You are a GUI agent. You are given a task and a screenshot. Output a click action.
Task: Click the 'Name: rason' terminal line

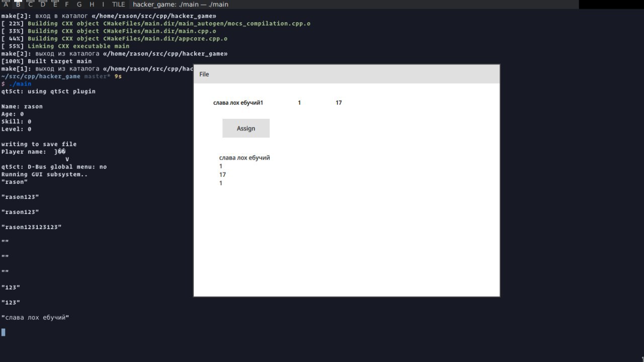(x=22, y=107)
